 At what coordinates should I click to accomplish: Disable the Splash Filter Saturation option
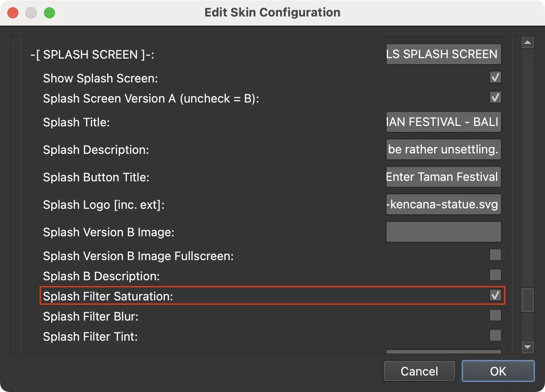tap(495, 295)
